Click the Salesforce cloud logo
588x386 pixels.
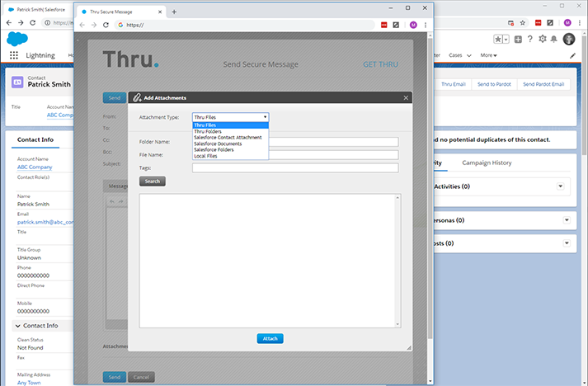tap(17, 39)
